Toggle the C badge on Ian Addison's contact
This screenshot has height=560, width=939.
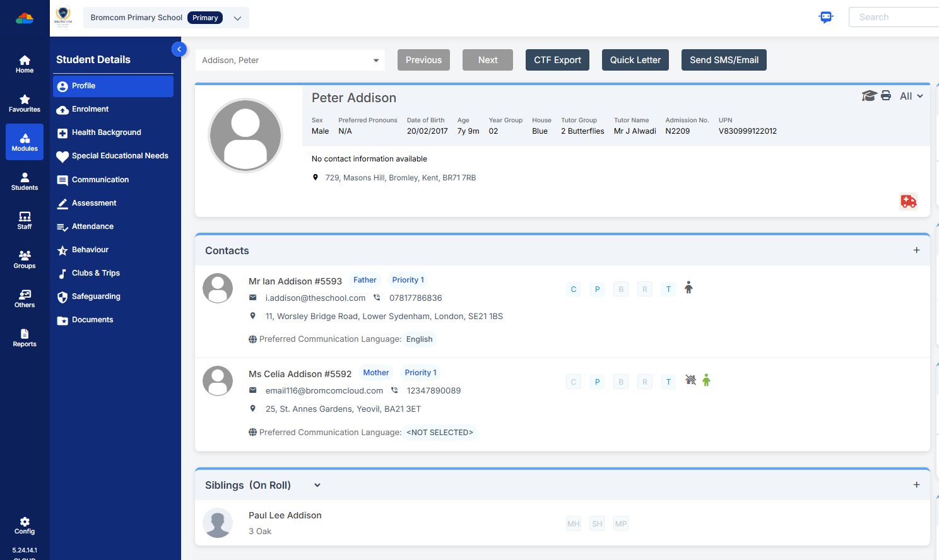pos(574,289)
